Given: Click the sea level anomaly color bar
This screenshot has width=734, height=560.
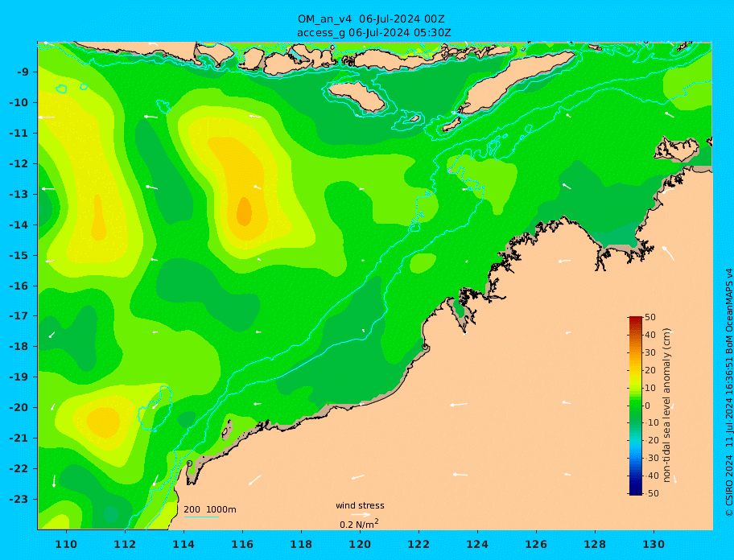Looking at the screenshot, I should point(636,406).
